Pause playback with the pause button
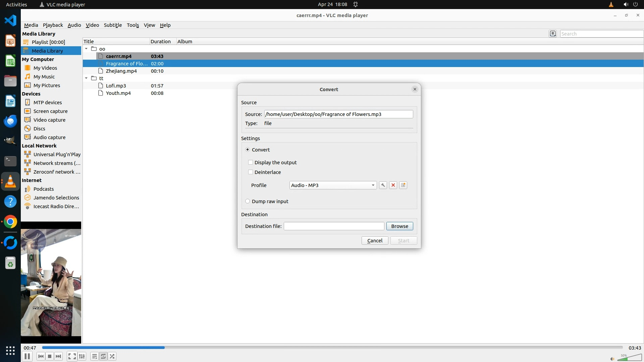 pyautogui.click(x=27, y=356)
